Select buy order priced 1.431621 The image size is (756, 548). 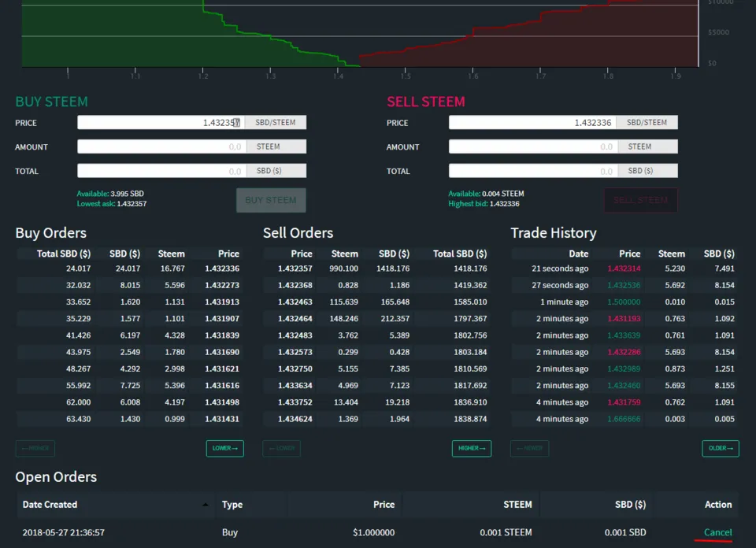click(x=129, y=368)
